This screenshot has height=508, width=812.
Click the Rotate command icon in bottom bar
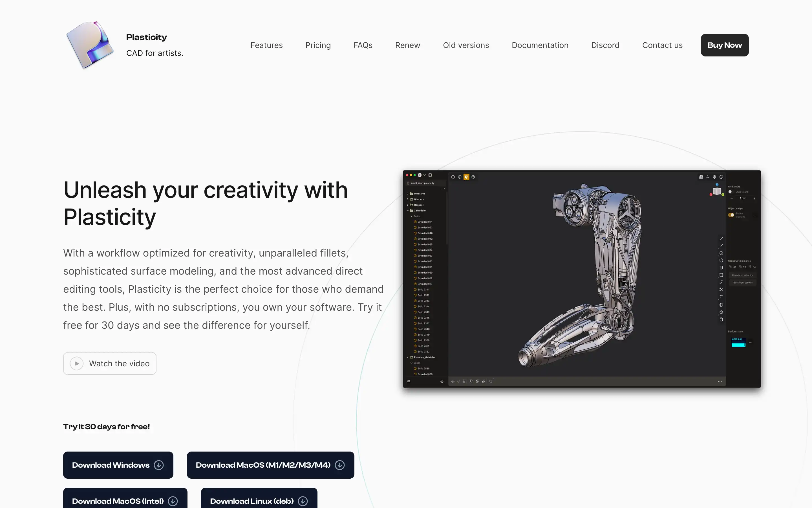coord(459,381)
